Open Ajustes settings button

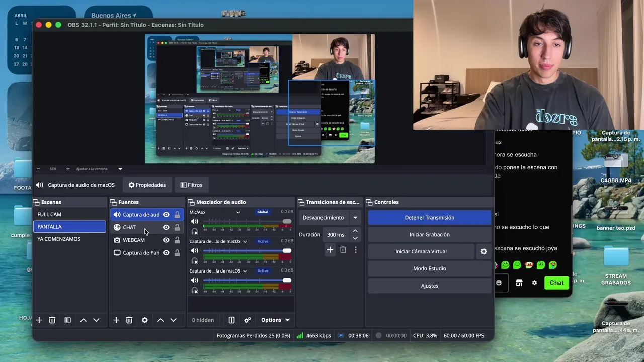click(x=430, y=286)
